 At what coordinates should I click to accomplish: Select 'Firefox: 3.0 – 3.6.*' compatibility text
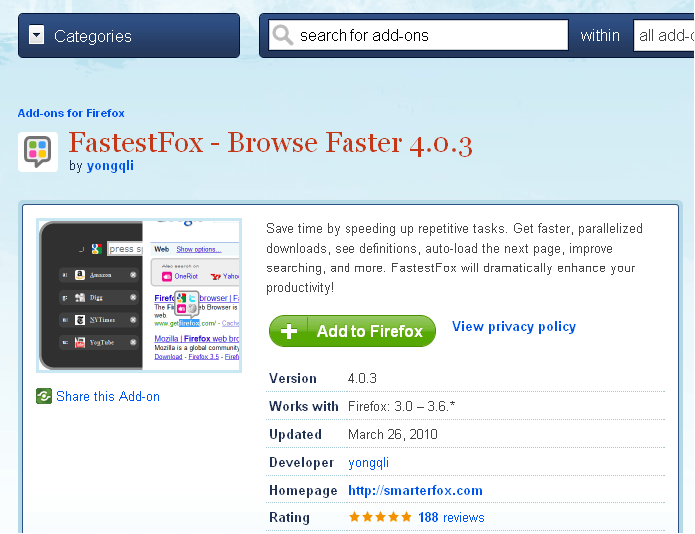(402, 406)
